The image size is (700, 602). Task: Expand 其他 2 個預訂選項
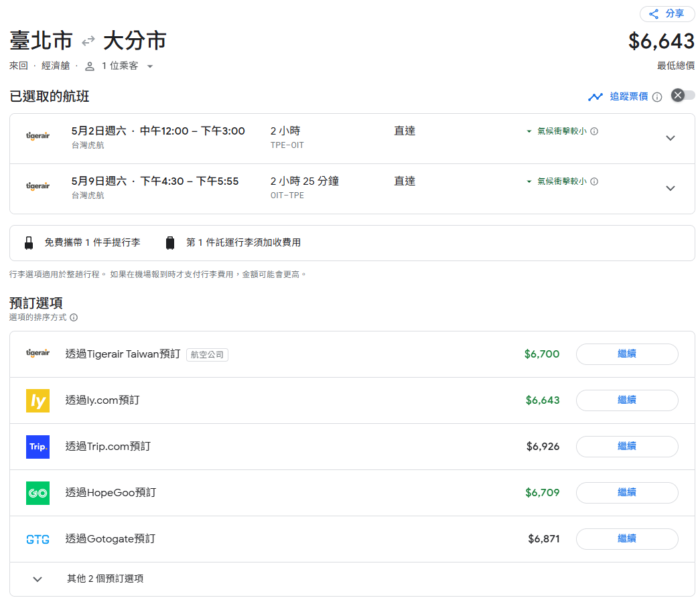pyautogui.click(x=38, y=579)
